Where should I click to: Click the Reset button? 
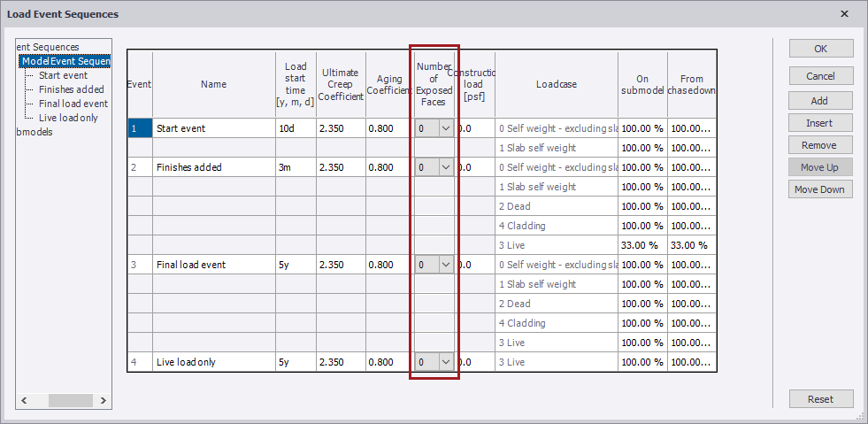(821, 398)
